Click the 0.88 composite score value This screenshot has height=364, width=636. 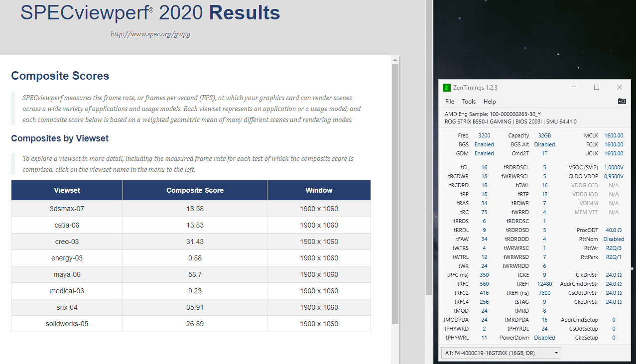click(195, 258)
